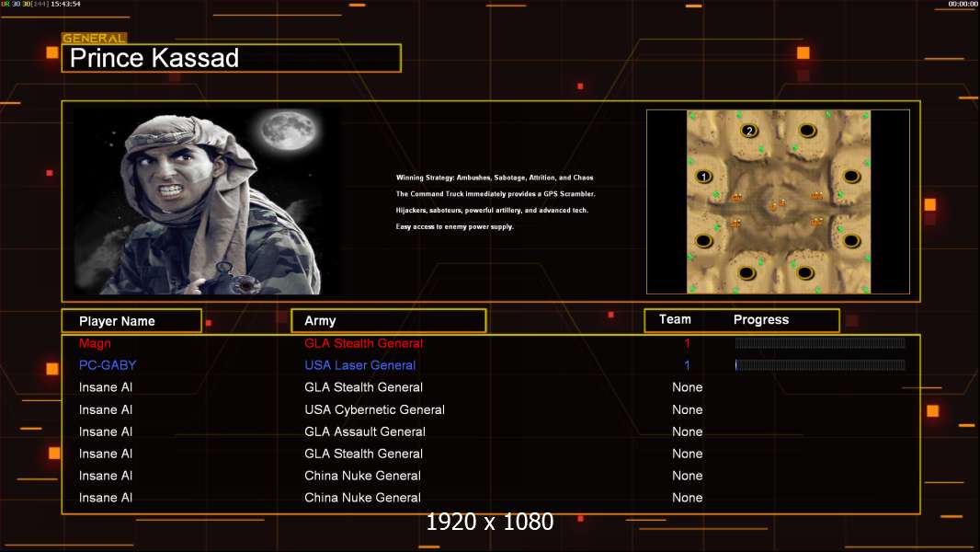Click the Progress column header

760,319
